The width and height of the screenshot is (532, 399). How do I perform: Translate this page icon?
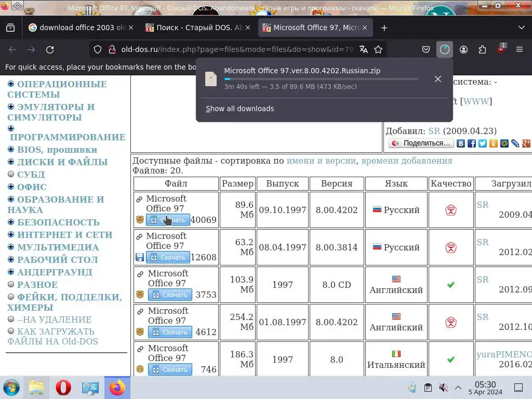[363, 49]
